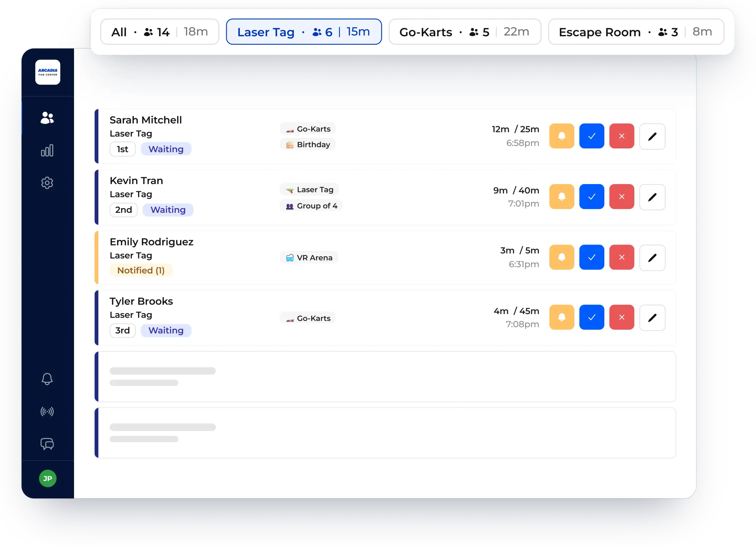Check in Kevin Tran with the checkmark
This screenshot has height=545, width=756.
592,197
